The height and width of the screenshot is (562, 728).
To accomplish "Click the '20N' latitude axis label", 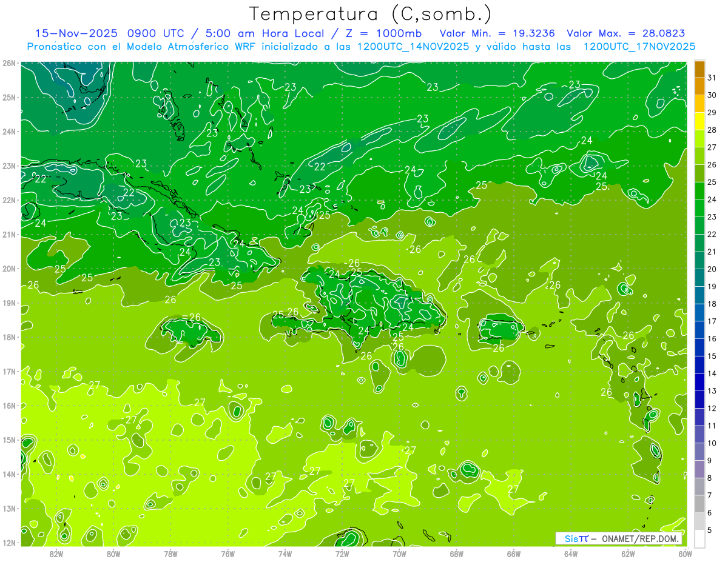I will (9, 269).
